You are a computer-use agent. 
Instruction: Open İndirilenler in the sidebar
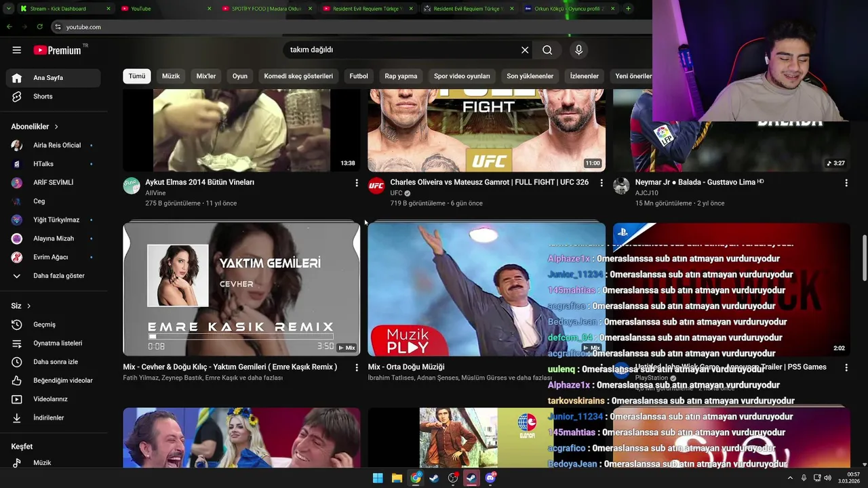click(53, 418)
